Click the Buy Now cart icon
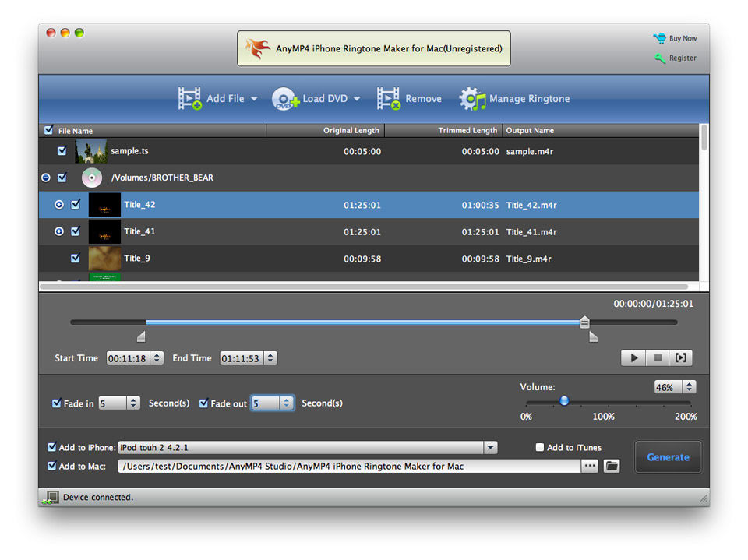748x560 pixels. pos(660,38)
